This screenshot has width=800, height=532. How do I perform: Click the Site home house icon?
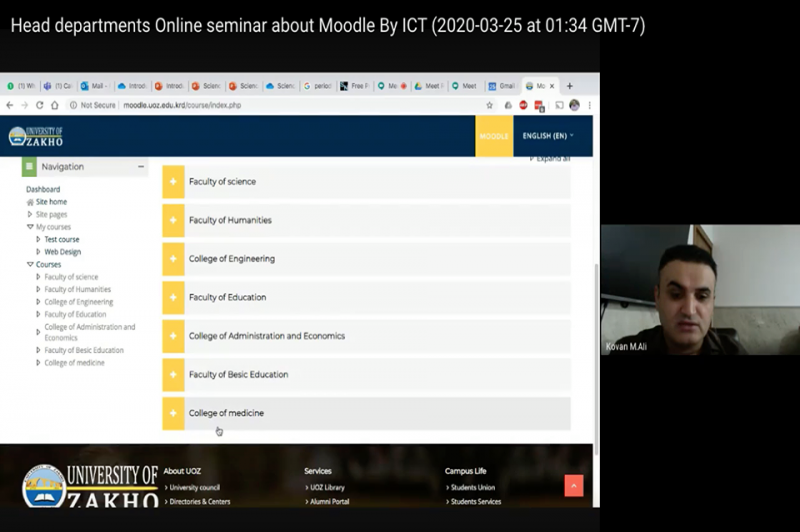coord(30,202)
